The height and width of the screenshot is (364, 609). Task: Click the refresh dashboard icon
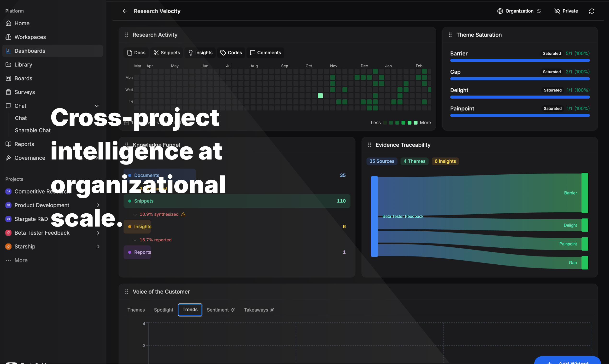(591, 11)
